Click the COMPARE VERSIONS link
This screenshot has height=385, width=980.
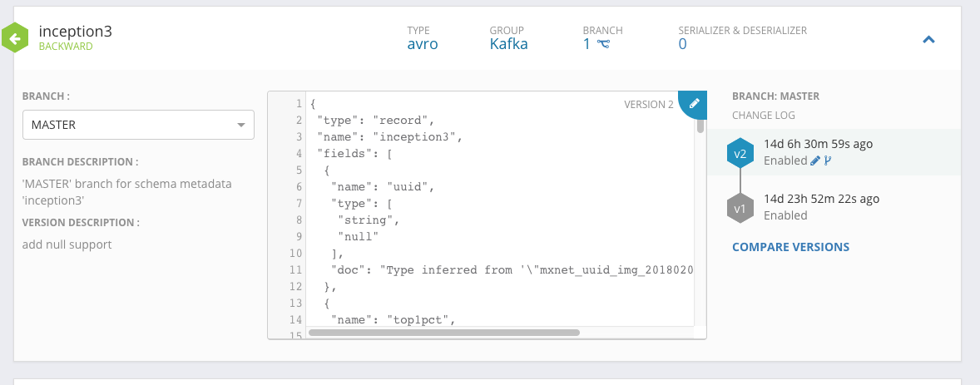pyautogui.click(x=790, y=247)
